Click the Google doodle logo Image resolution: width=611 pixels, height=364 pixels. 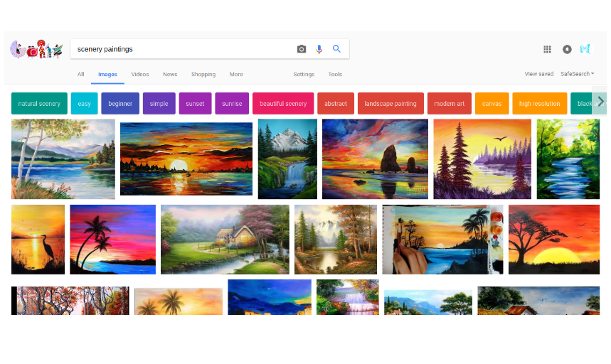(36, 49)
